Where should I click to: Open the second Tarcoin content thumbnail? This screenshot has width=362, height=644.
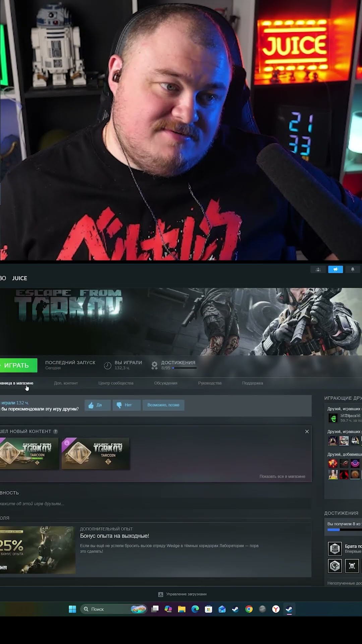[96, 453]
